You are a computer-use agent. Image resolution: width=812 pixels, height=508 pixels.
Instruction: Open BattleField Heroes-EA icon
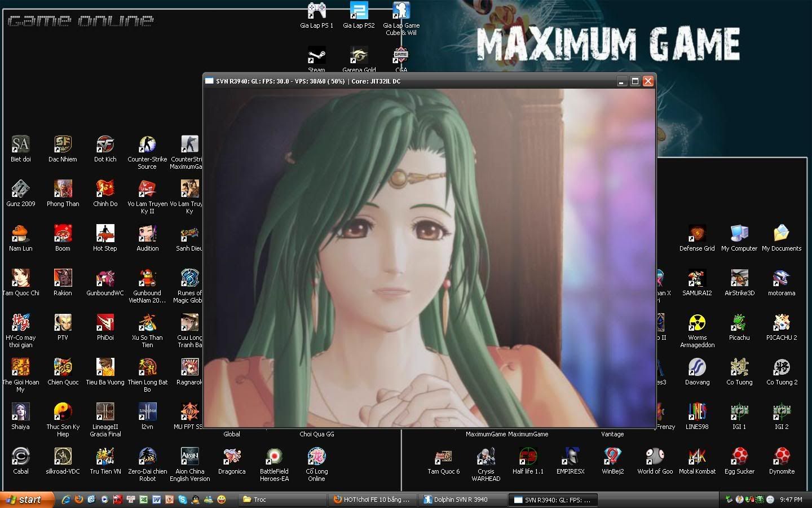click(x=274, y=457)
